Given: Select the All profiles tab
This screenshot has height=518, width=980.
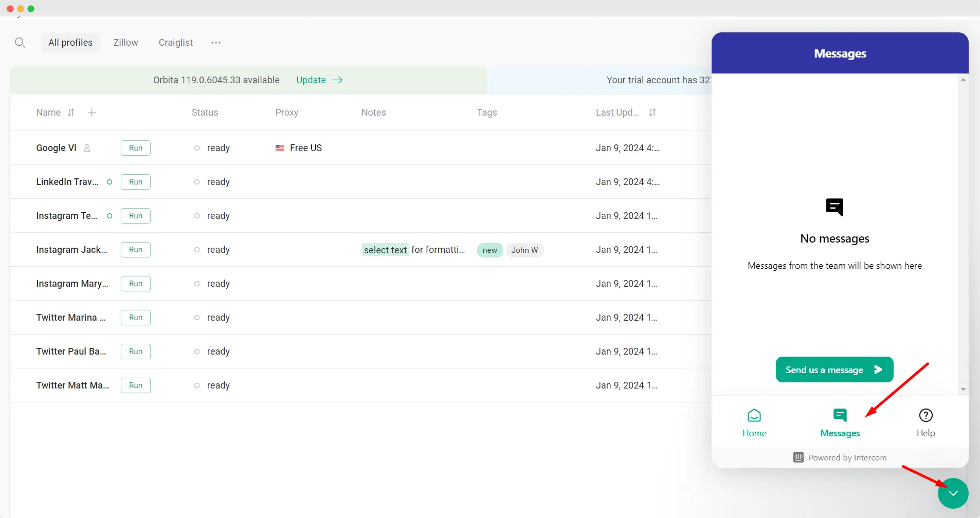Looking at the screenshot, I should tap(70, 43).
